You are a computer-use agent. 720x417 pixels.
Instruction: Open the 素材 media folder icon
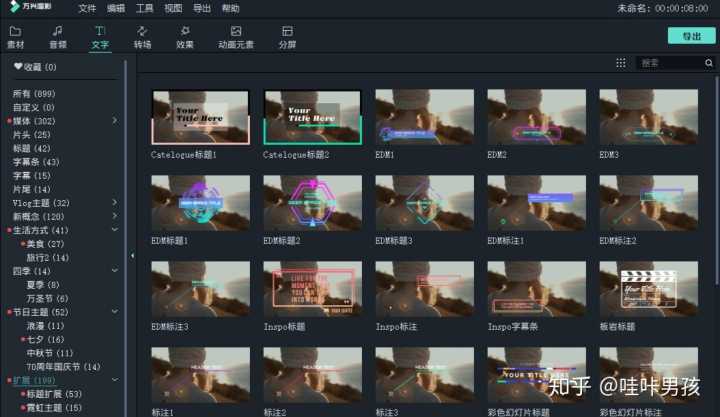15,32
